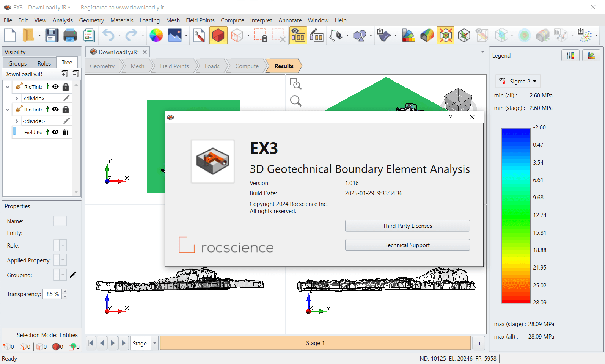
Task: Toggle the lock on the topmost RioTinto entity
Action: click(x=66, y=87)
